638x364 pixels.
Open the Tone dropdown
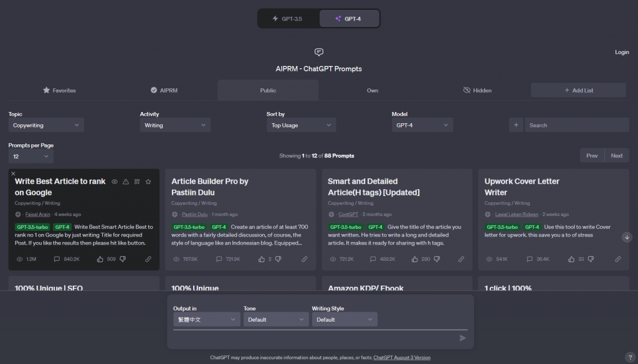point(276,319)
